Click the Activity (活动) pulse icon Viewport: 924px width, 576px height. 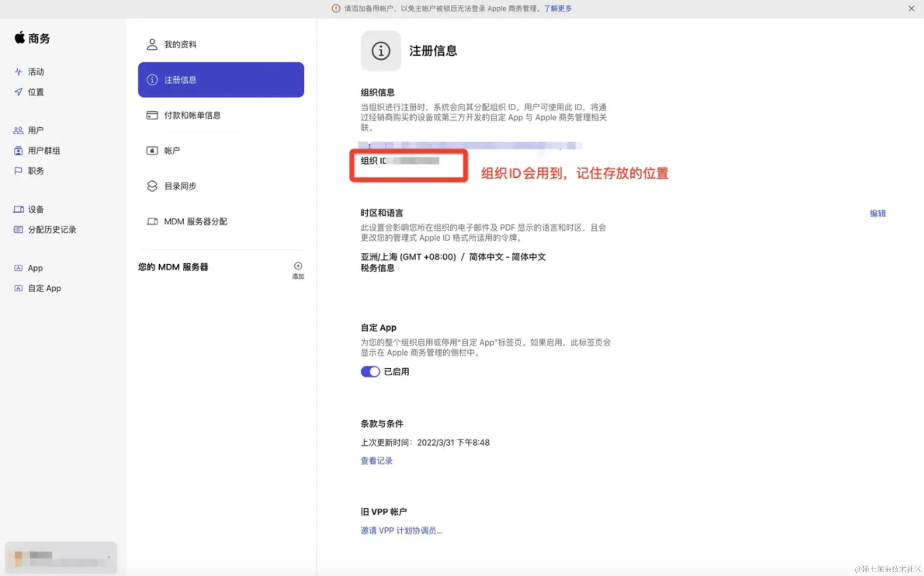click(x=18, y=72)
